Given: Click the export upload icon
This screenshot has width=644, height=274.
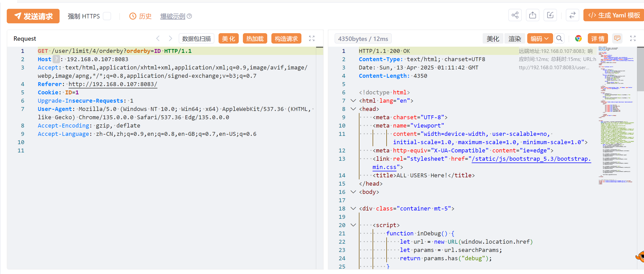Looking at the screenshot, I should 532,15.
